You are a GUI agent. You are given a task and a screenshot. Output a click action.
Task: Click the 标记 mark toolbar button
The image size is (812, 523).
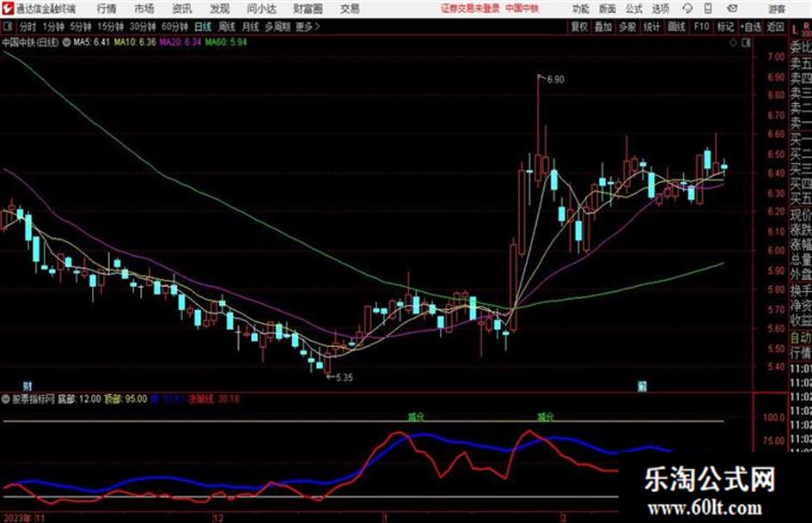725,27
